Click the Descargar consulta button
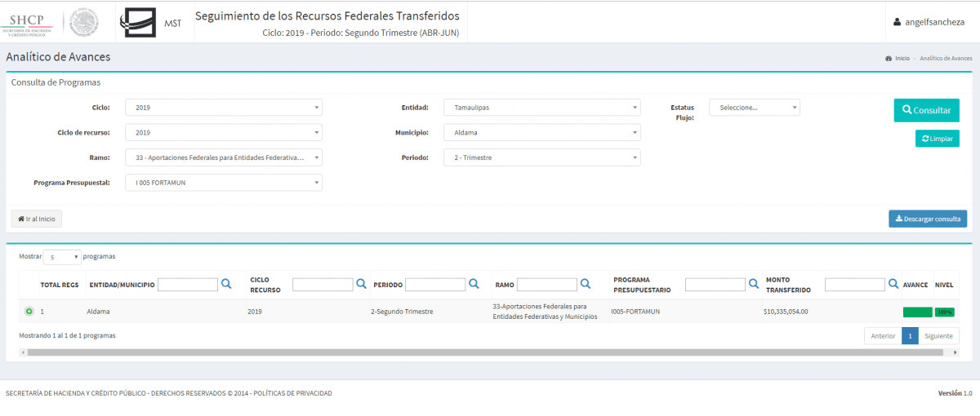The image size is (980, 416). pyautogui.click(x=928, y=219)
